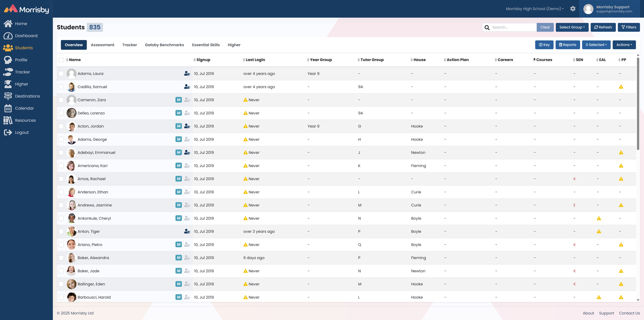This screenshot has height=320, width=644.
Task: Check the select-all checkbox in header
Action: point(61,60)
